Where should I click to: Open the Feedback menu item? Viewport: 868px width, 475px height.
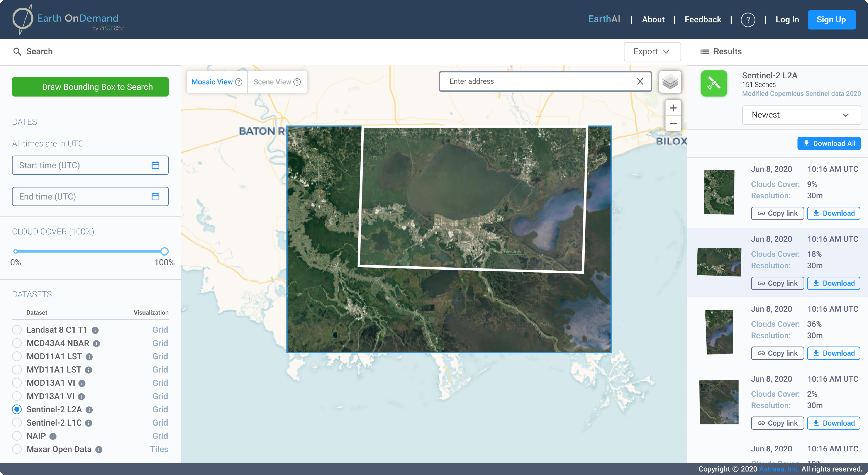click(x=703, y=19)
